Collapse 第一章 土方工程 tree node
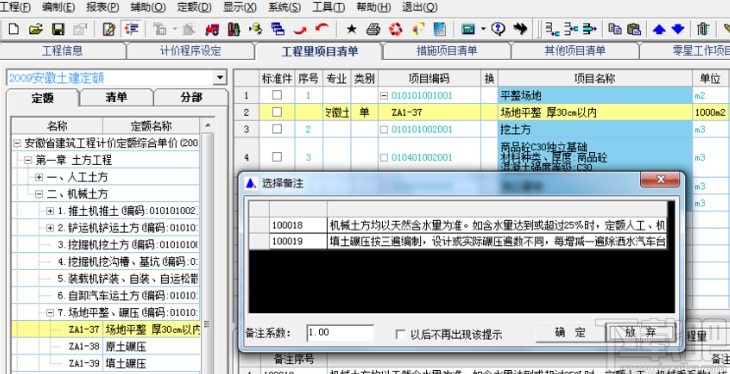 coord(28,160)
